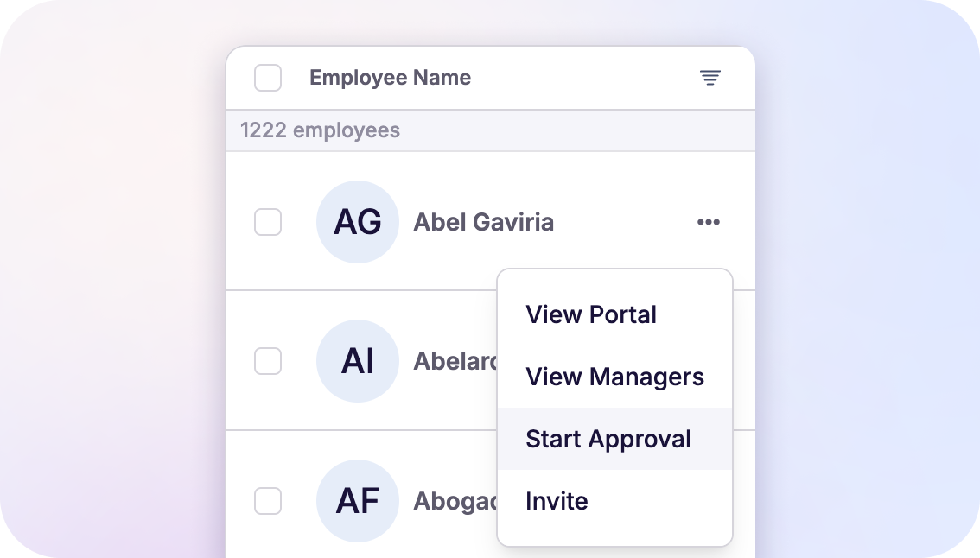Click the Employee Name column header
The height and width of the screenshot is (558, 980).
tap(390, 78)
